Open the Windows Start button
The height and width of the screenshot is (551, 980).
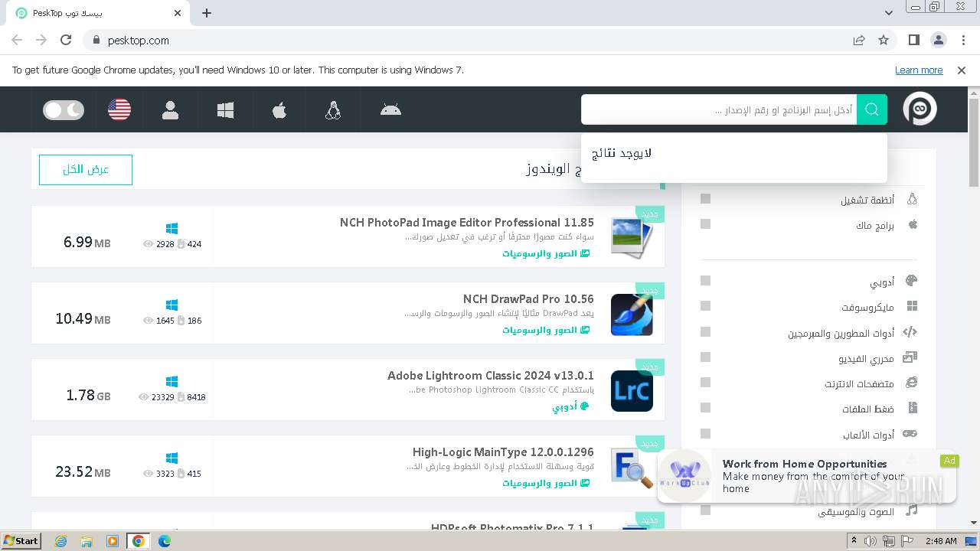[21, 540]
